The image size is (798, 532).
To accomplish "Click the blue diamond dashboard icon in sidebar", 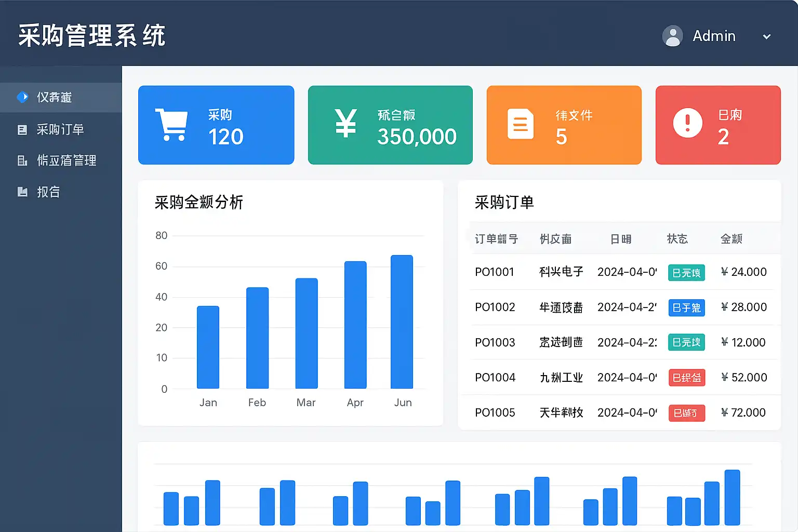I will [x=22, y=97].
